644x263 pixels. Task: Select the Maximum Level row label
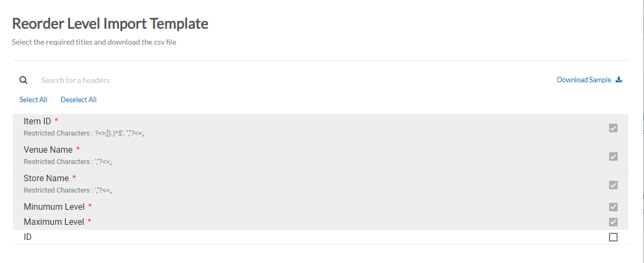tap(54, 222)
